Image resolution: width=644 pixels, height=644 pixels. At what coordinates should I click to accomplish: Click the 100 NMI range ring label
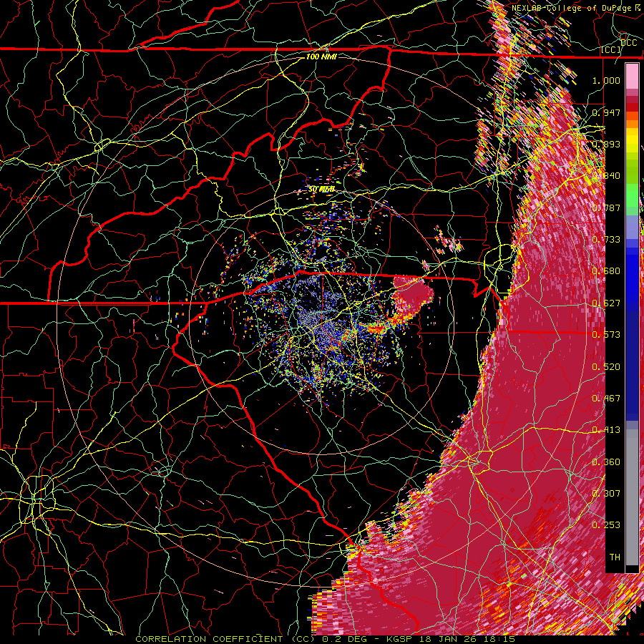(321, 57)
